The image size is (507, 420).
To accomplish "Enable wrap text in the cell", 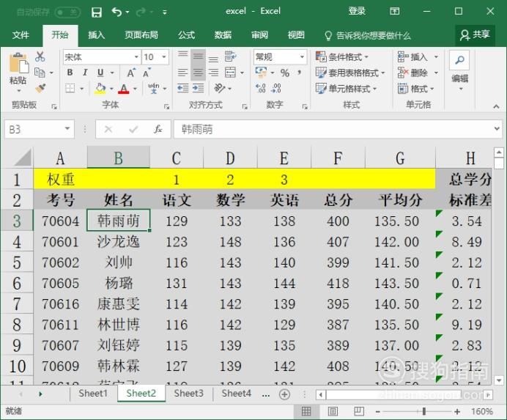I will point(231,57).
